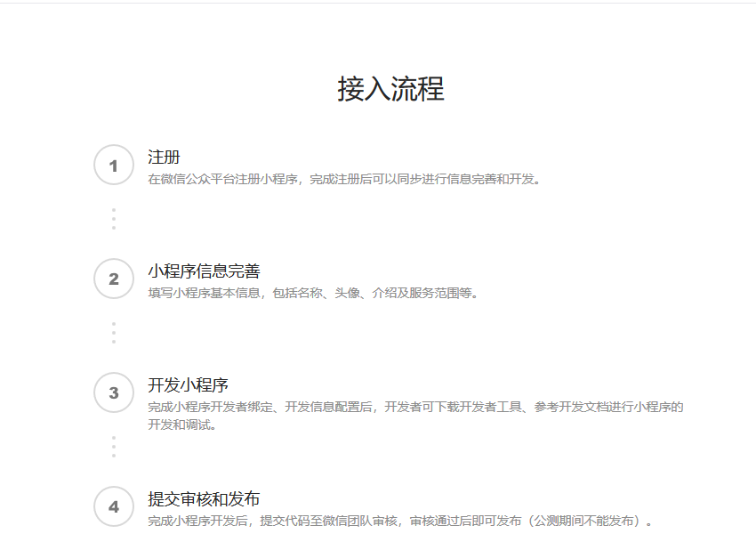The width and height of the screenshot is (756, 558).
Task: Click the 公测期间不能发布 note in step 4
Action: tap(583, 521)
